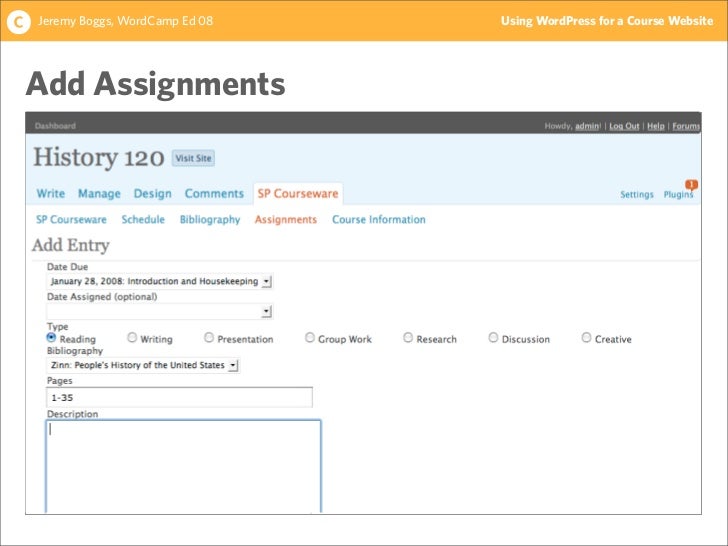The image size is (728, 546).
Task: Click into the Pages input field
Action: coord(179,397)
